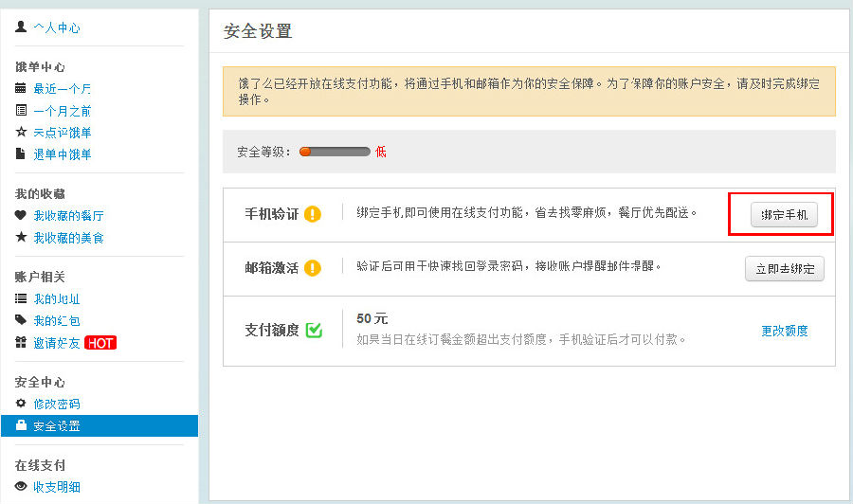Click the yellow warning icon beside 邮箱激活
The image size is (853, 504).
[x=313, y=268]
